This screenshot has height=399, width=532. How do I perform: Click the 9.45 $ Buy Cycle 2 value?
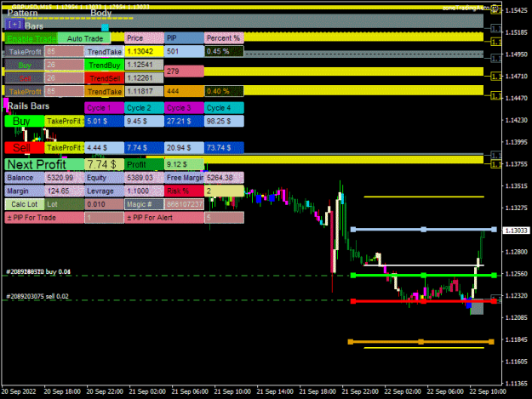point(144,121)
